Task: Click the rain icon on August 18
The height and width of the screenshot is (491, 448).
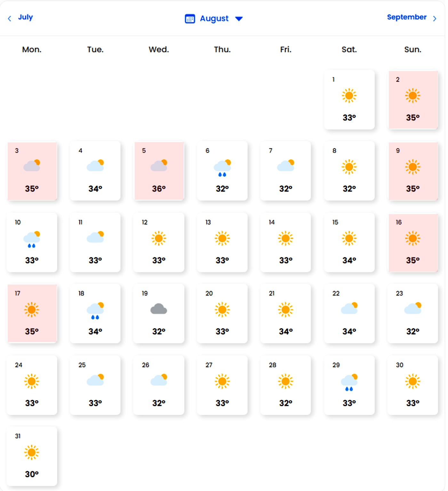Action: click(94, 310)
